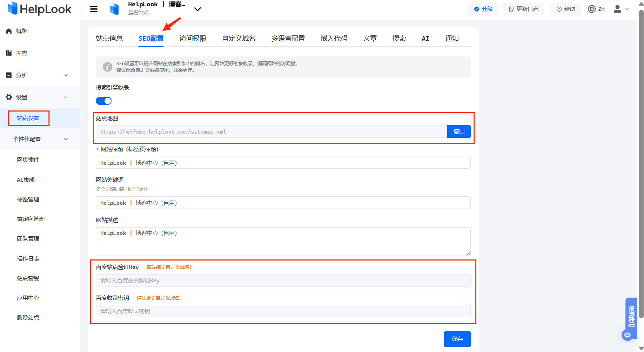
Task: Toggle 搜索引擎收录 switch off
Action: [x=103, y=101]
